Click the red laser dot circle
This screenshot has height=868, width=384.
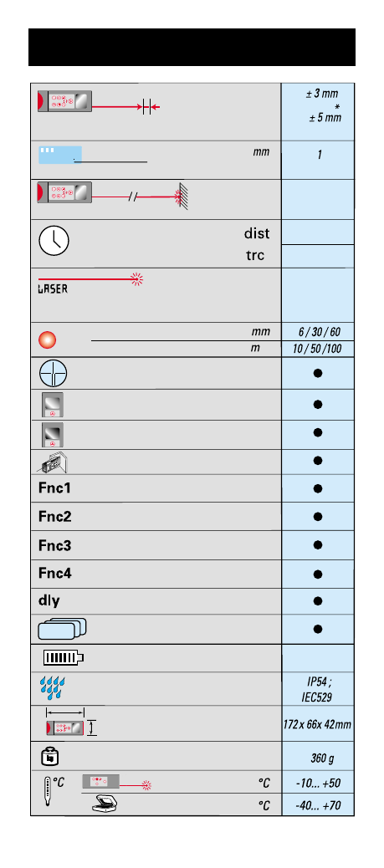tap(47, 340)
